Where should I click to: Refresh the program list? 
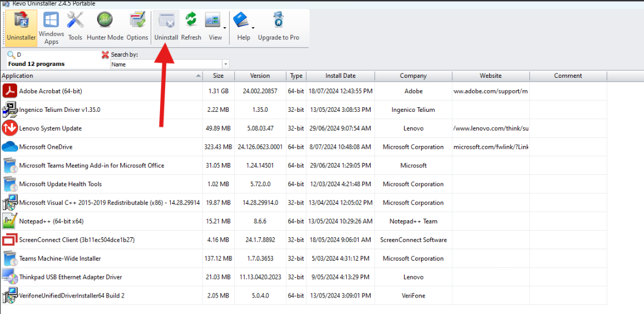[x=191, y=27]
